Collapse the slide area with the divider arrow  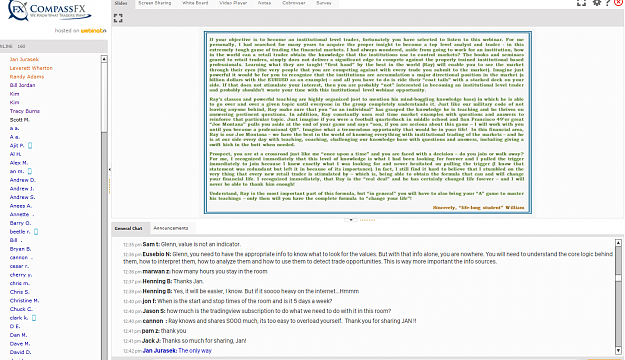351,220
